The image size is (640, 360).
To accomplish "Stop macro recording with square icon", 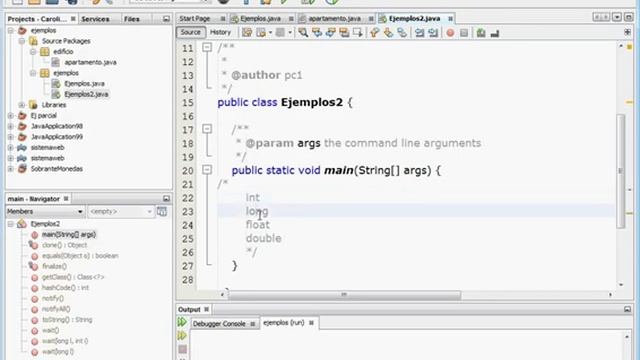I will 464,33.
